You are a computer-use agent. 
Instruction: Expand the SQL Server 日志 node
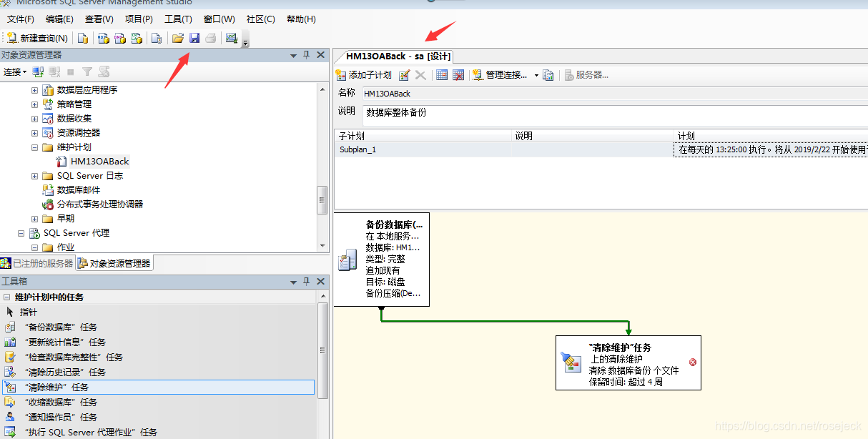point(34,176)
